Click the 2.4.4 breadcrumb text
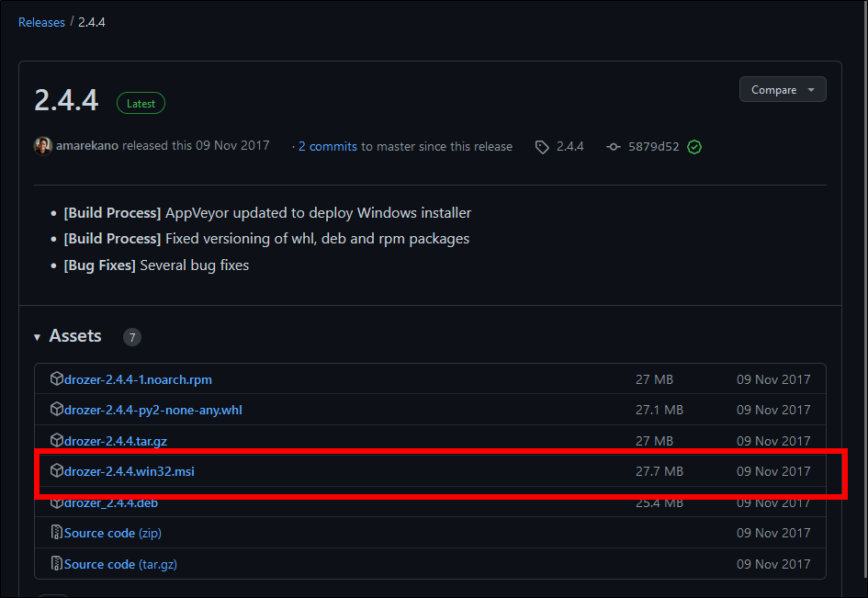The height and width of the screenshot is (598, 868). (91, 22)
